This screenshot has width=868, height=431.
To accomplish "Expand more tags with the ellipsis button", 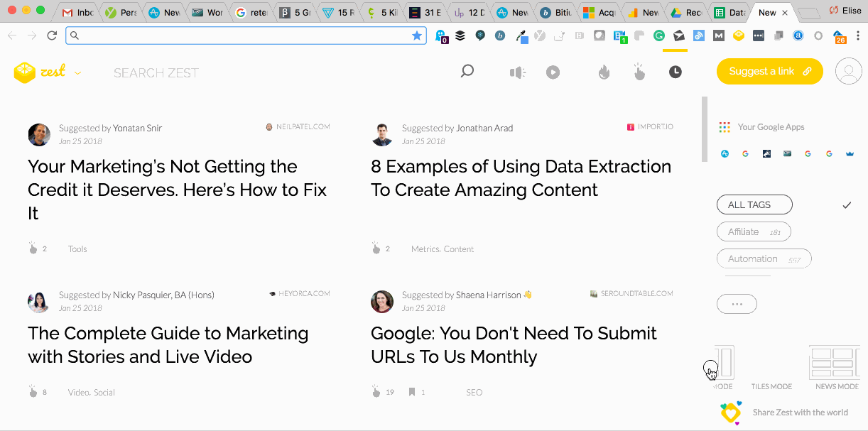I will (x=737, y=304).
